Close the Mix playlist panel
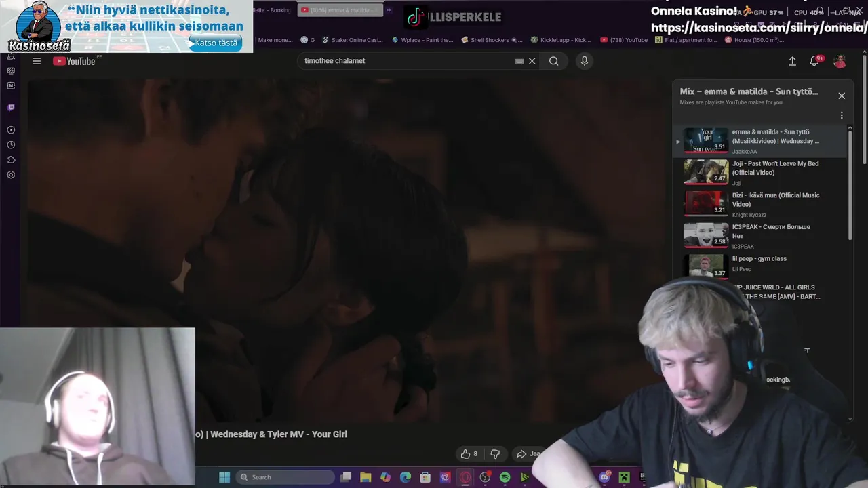This screenshot has width=868, height=488. tap(842, 96)
